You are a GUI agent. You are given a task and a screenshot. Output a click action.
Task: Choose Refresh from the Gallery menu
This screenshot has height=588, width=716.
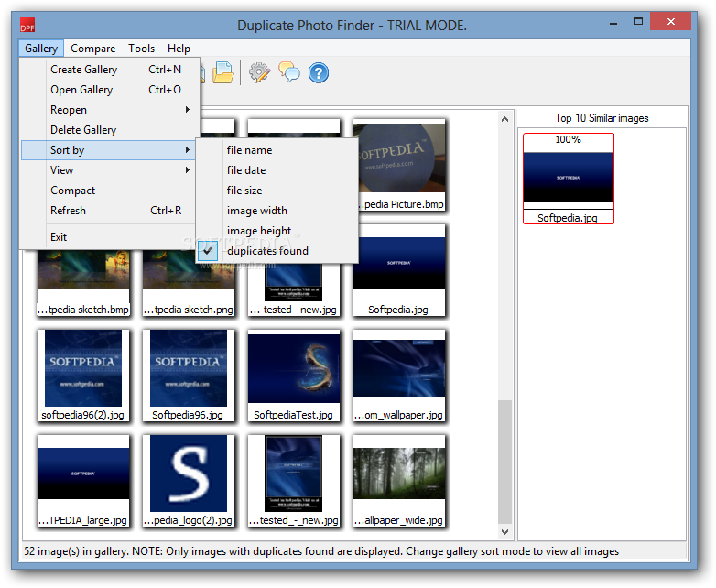[x=110, y=210]
